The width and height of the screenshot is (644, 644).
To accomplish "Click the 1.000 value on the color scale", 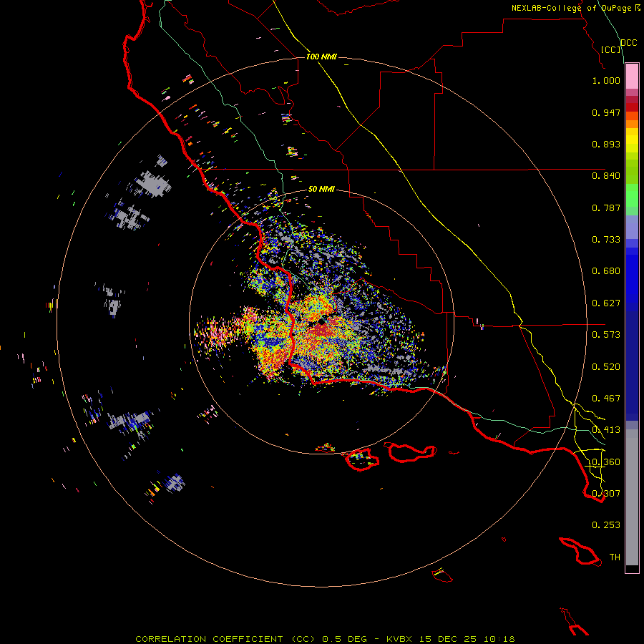I will point(606,80).
